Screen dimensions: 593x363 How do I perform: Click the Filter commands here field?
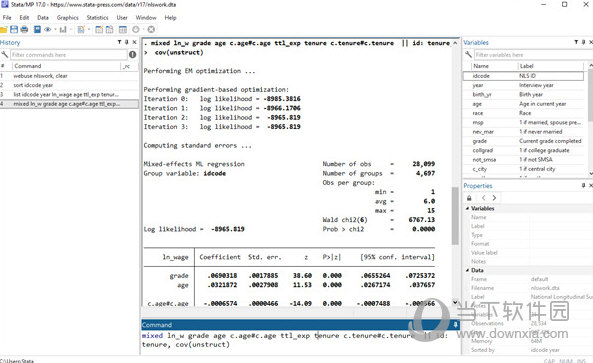point(68,55)
